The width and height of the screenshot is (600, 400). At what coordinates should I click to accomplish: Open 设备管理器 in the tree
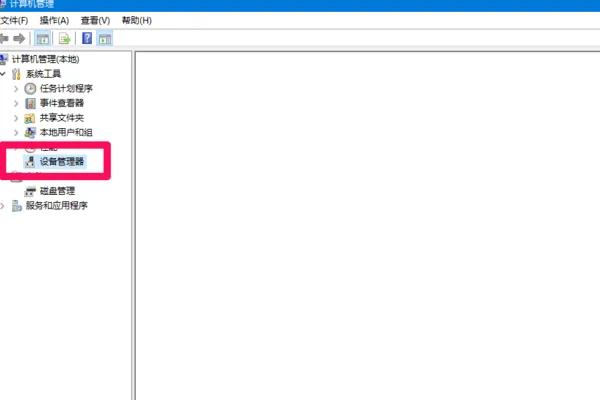tap(62, 162)
